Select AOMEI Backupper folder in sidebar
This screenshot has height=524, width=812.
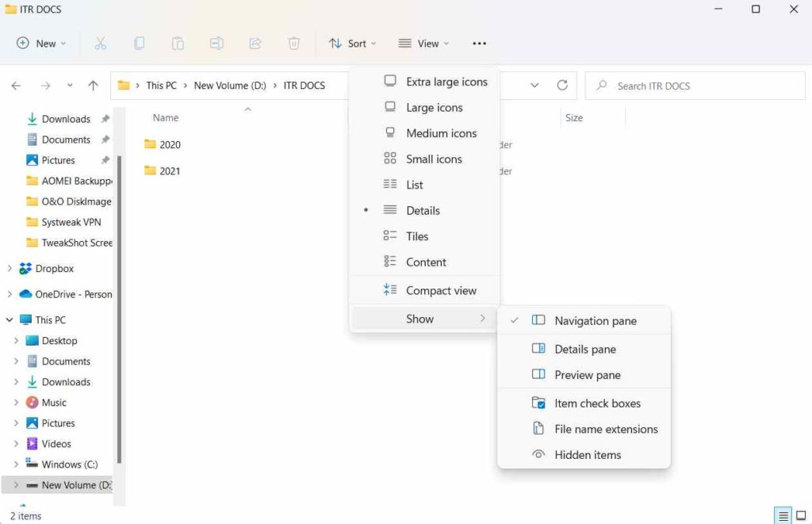coord(70,181)
